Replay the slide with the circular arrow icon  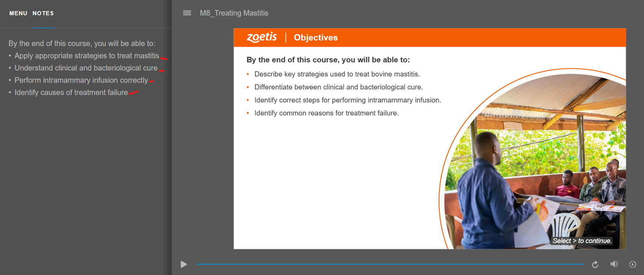[595, 264]
